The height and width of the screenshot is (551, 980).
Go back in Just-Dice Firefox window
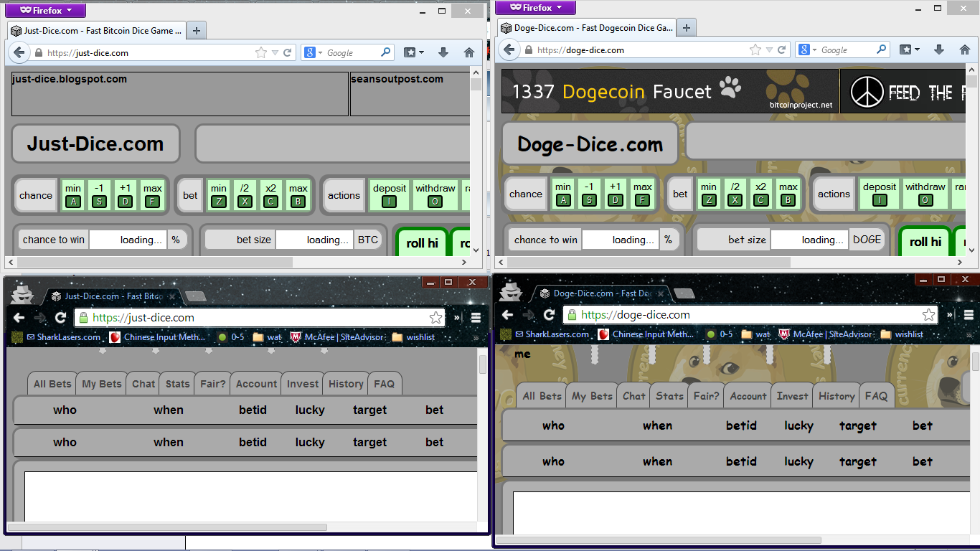click(19, 52)
